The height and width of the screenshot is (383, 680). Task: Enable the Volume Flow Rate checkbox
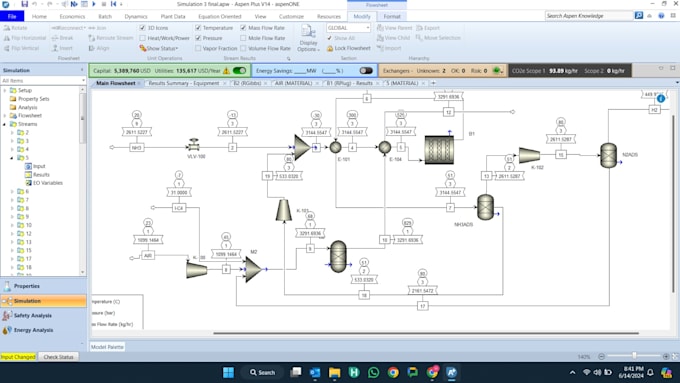[243, 49]
